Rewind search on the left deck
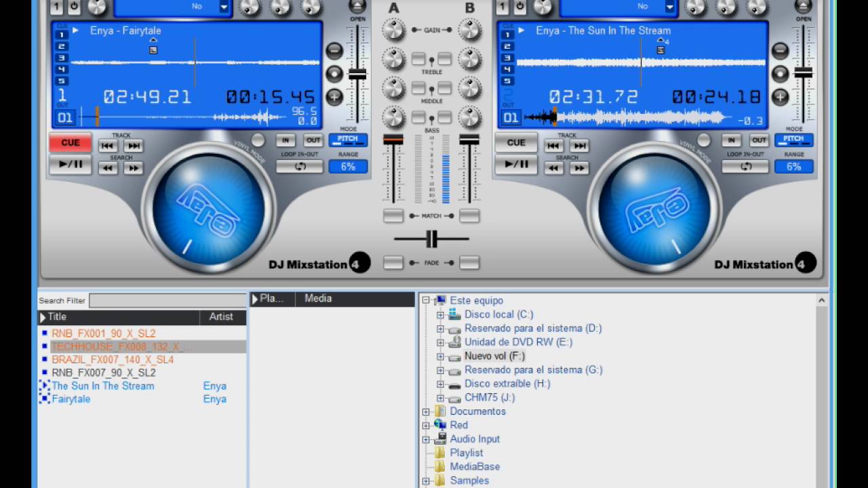 click(108, 168)
